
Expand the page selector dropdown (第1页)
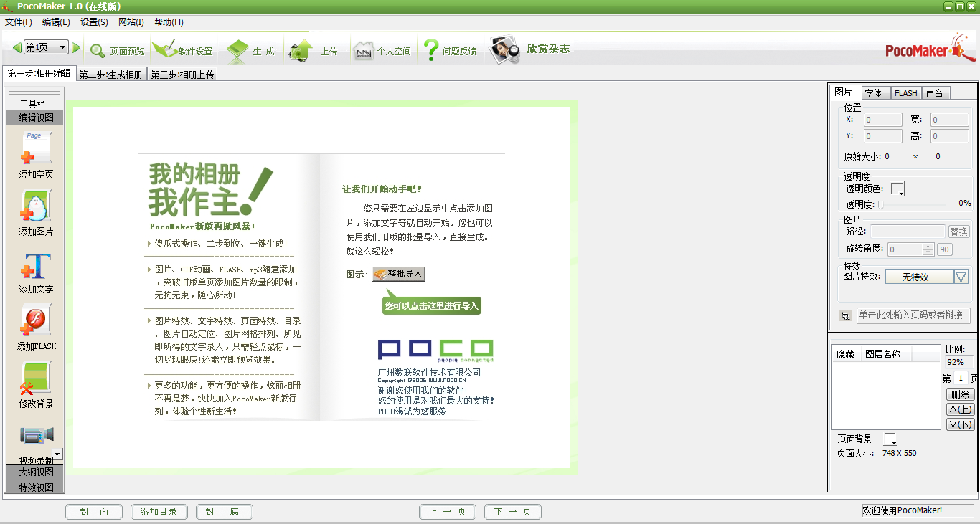click(x=62, y=47)
